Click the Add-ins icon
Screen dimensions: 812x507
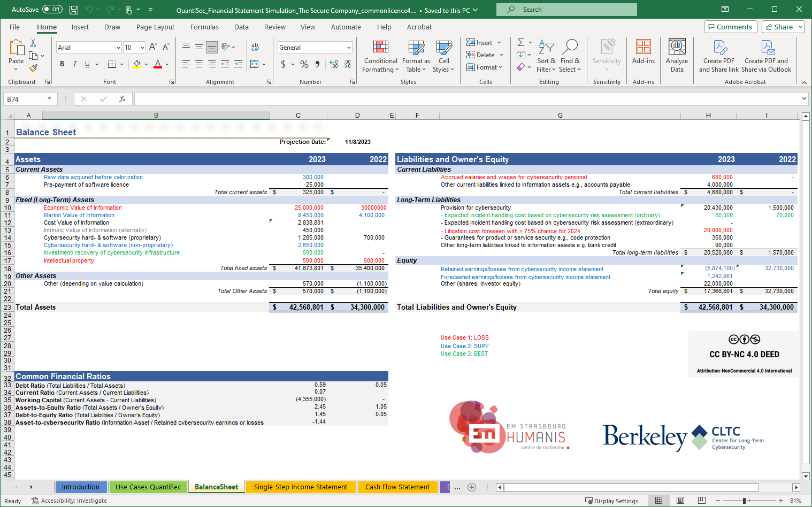point(644,47)
